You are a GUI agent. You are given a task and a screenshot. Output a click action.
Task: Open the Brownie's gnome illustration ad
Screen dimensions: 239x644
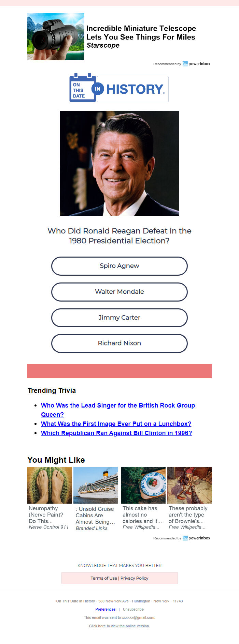tap(189, 485)
